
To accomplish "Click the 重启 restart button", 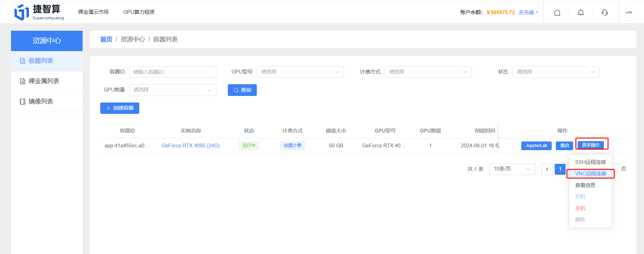I will pyautogui.click(x=564, y=146).
